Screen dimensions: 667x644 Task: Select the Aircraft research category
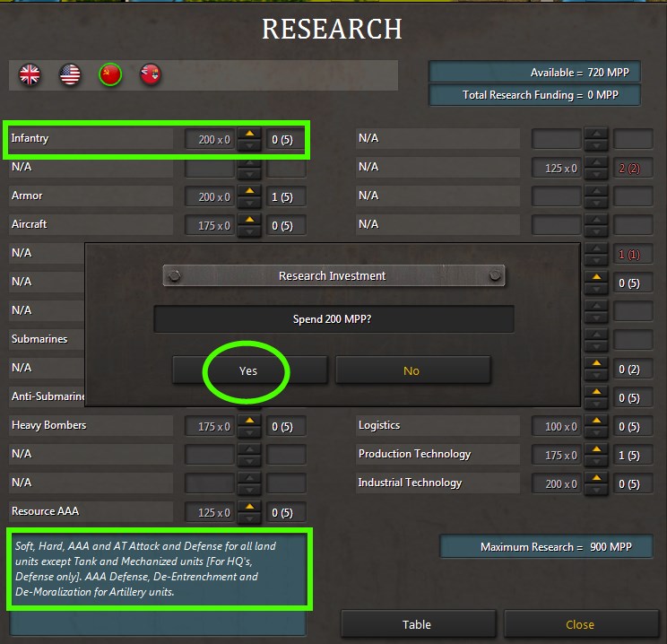91,224
